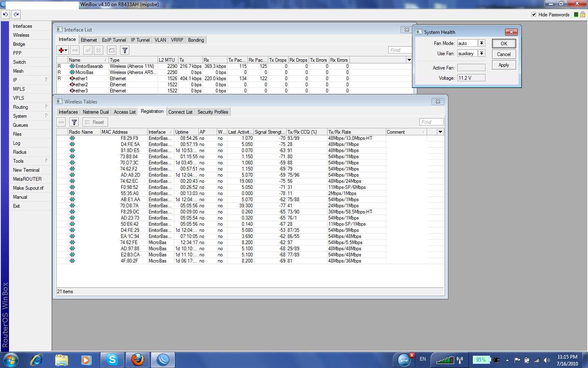Switch to the WinBox taskbar button

click(163, 360)
